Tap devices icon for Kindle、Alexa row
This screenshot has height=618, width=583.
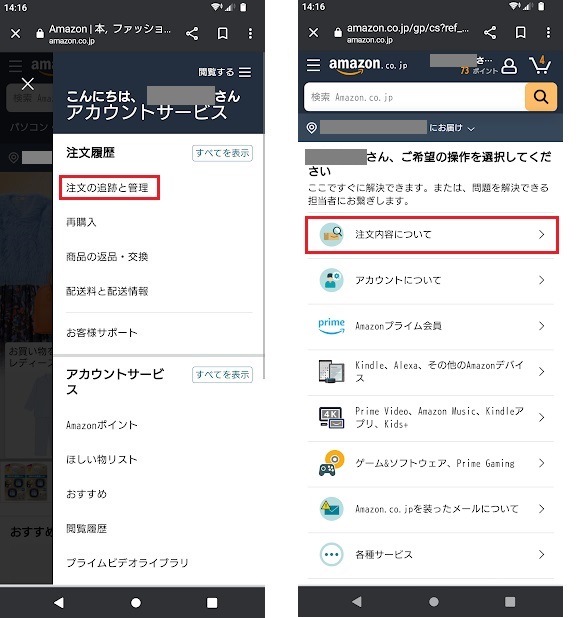(x=331, y=371)
